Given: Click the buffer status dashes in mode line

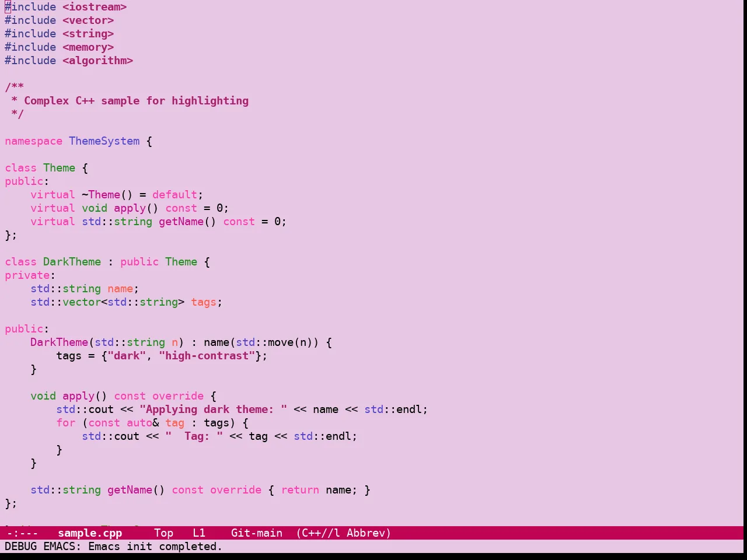Looking at the screenshot, I should point(22,533).
